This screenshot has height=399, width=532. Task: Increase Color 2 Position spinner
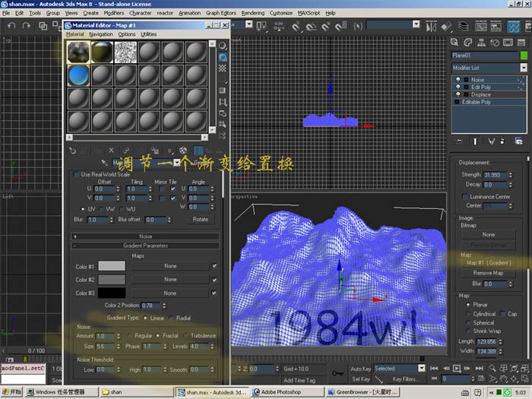164,304
